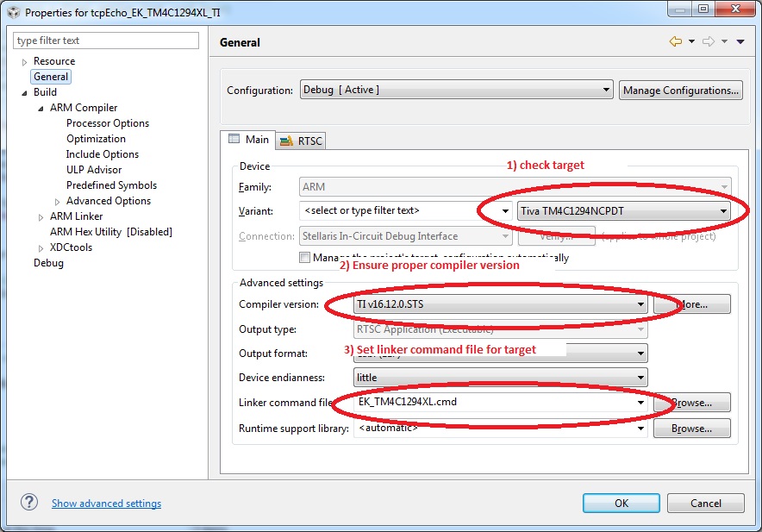Toggle manage target configuration automatically checkbox

[304, 257]
